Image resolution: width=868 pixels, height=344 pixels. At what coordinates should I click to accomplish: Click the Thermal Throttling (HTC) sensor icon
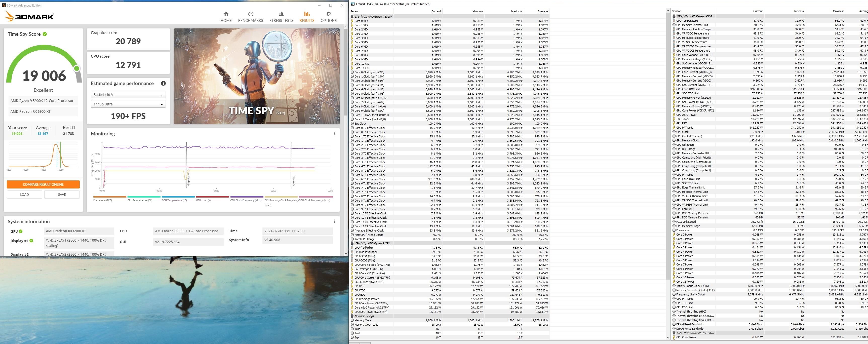(x=674, y=312)
